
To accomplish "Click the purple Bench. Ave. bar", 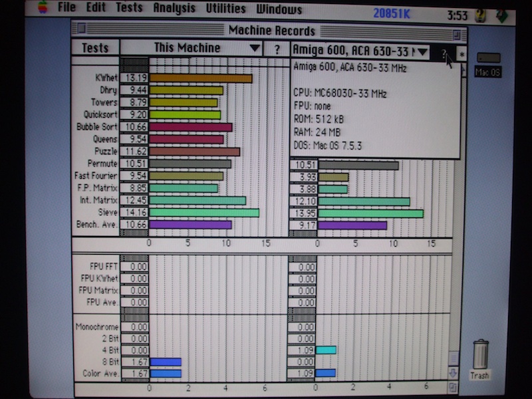I will click(x=190, y=225).
